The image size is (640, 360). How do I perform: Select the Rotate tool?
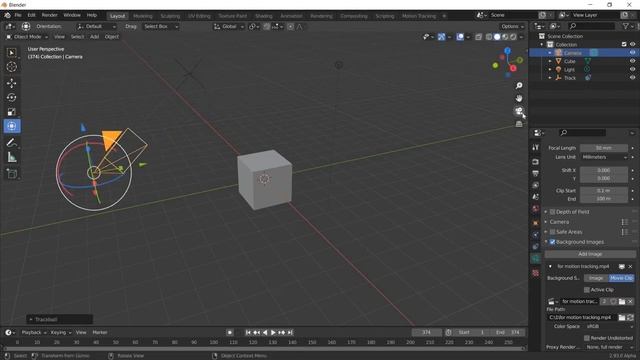click(x=11, y=98)
